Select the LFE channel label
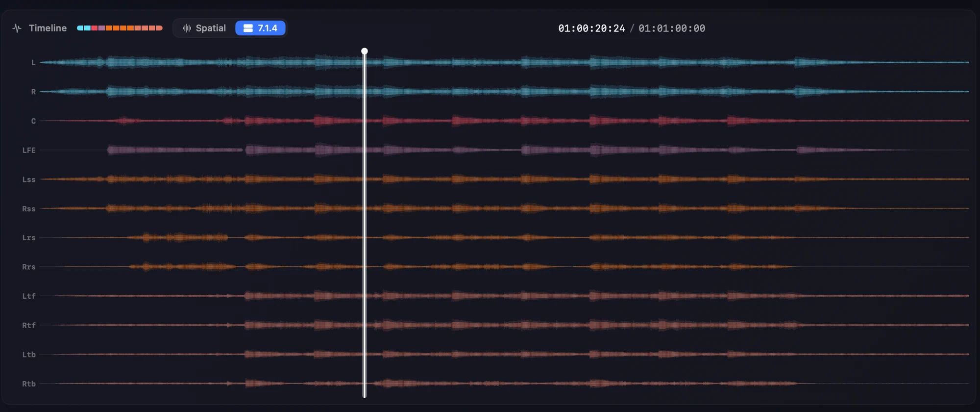Viewport: 980px width, 412px height. tap(29, 150)
